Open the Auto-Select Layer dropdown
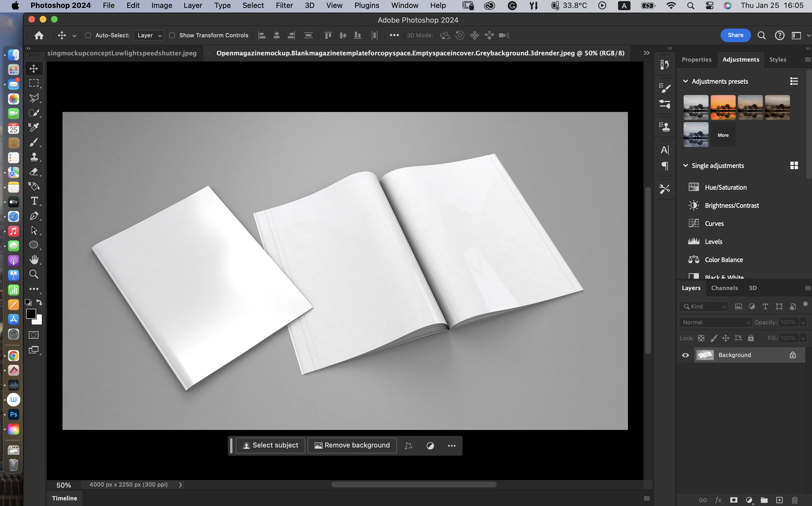 tap(149, 35)
